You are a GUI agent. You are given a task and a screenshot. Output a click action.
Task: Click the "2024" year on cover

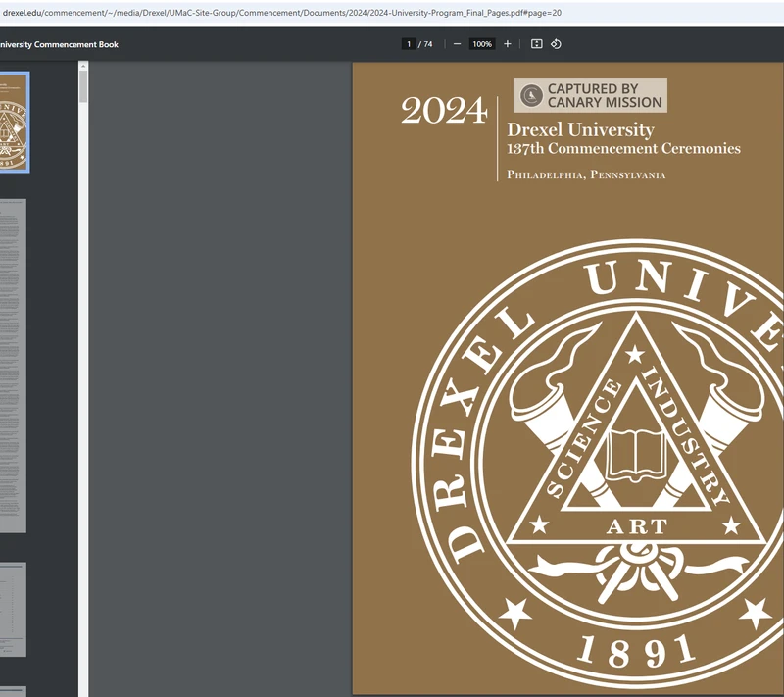pyautogui.click(x=444, y=110)
